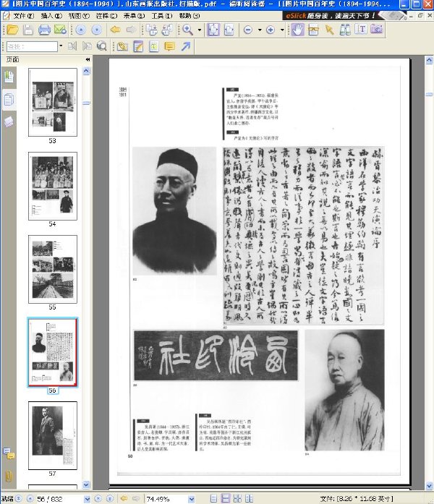Image resolution: width=434 pixels, height=504 pixels.
Task: Fit the page width with the fit-width icon
Action: (229, 30)
